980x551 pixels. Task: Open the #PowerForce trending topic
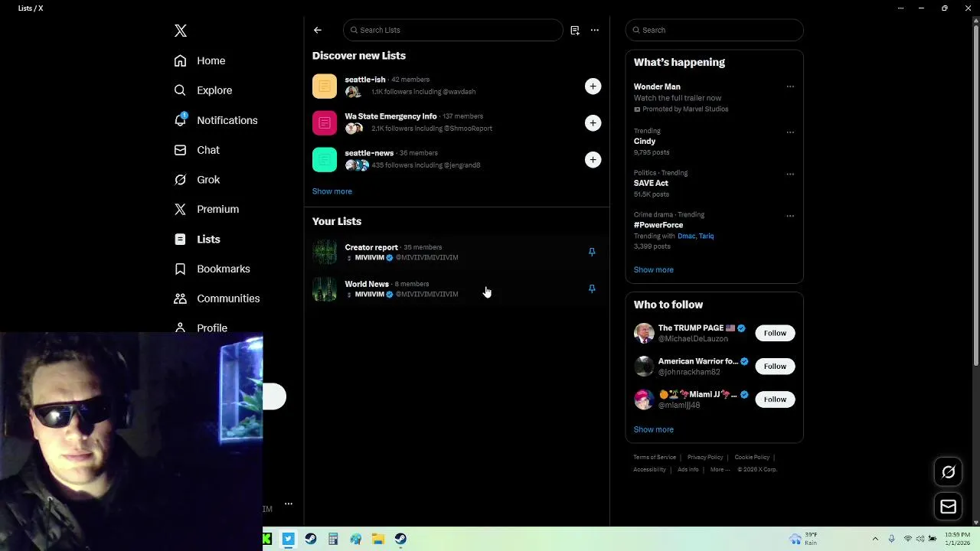tap(714, 230)
